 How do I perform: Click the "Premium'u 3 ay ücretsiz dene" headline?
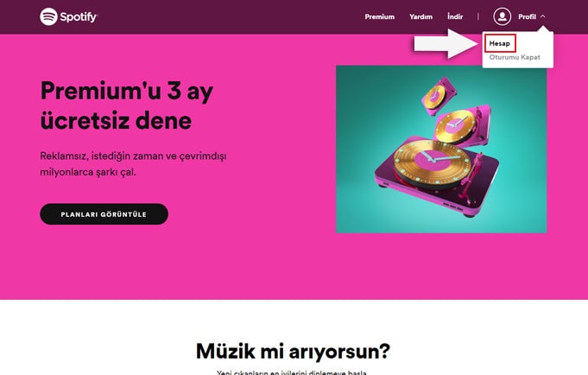point(127,105)
